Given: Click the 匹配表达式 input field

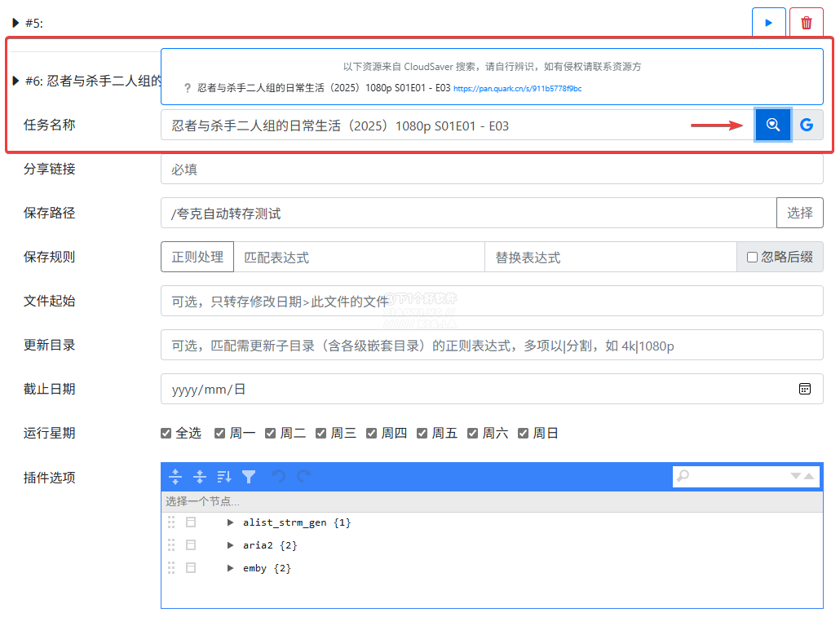Looking at the screenshot, I should tap(359, 257).
